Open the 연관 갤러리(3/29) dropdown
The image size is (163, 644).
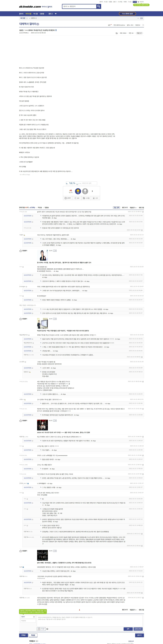coord(119,25)
